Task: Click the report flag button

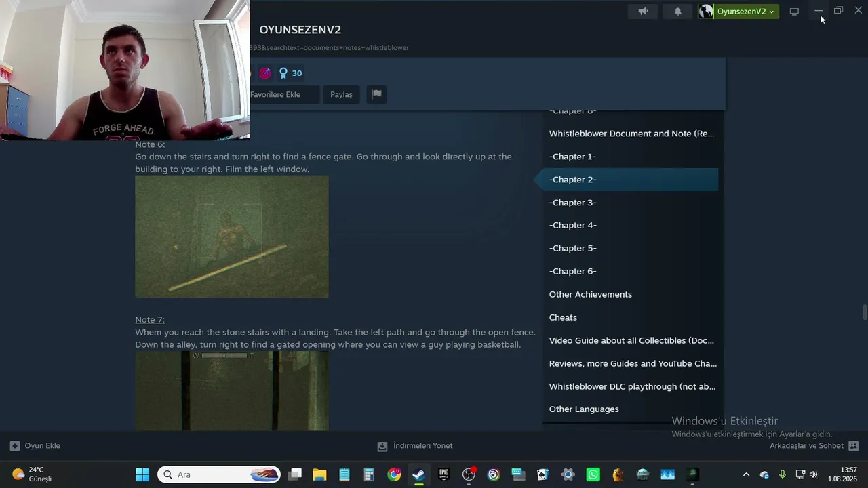Action: coord(376,94)
